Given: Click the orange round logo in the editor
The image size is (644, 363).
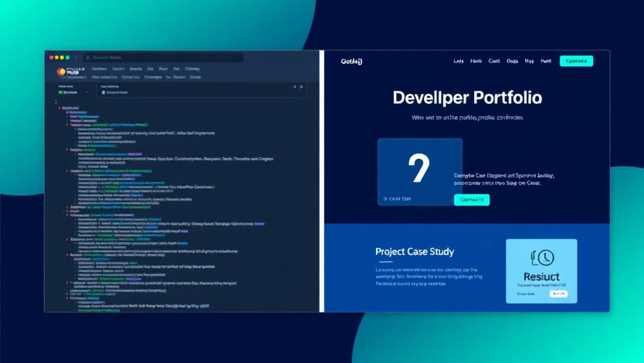Looking at the screenshot, I should [61, 72].
